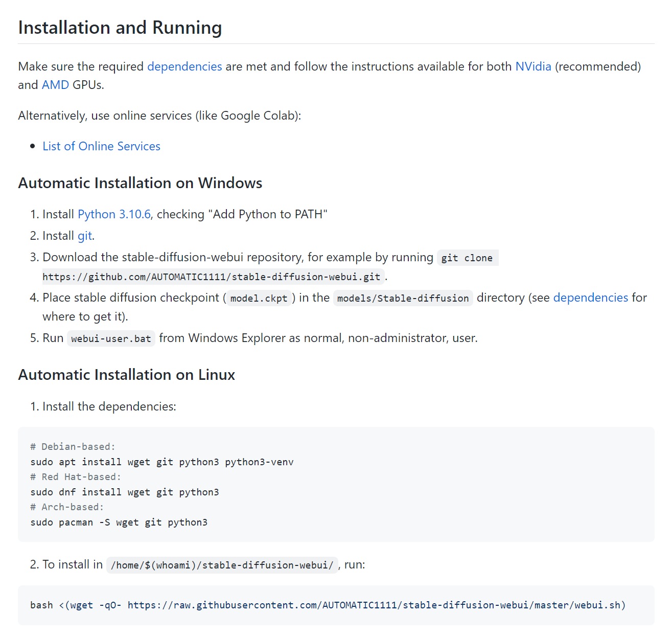Click the '# Debian-based:' comment line

[73, 447]
